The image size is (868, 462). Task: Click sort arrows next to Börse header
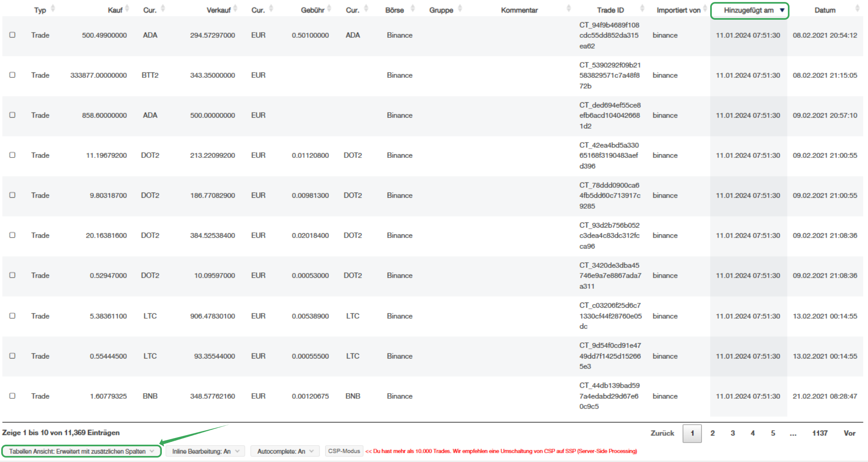(413, 9)
